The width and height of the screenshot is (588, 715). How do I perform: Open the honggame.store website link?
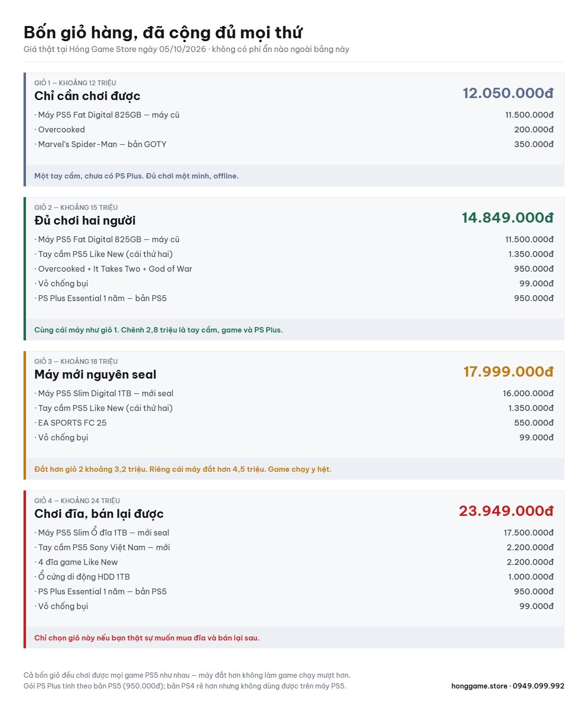(479, 686)
